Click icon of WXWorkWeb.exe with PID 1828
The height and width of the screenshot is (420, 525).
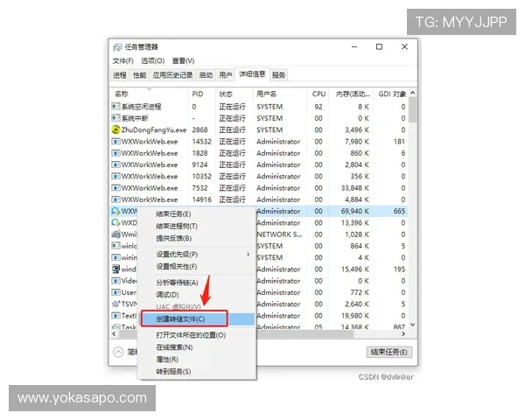tap(115, 153)
